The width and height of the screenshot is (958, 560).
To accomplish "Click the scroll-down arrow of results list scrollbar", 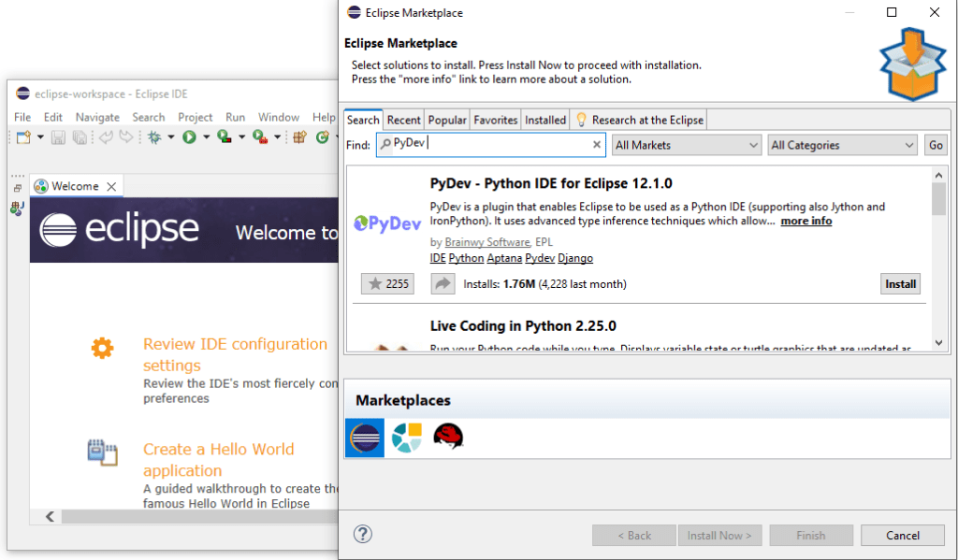I will [x=939, y=343].
